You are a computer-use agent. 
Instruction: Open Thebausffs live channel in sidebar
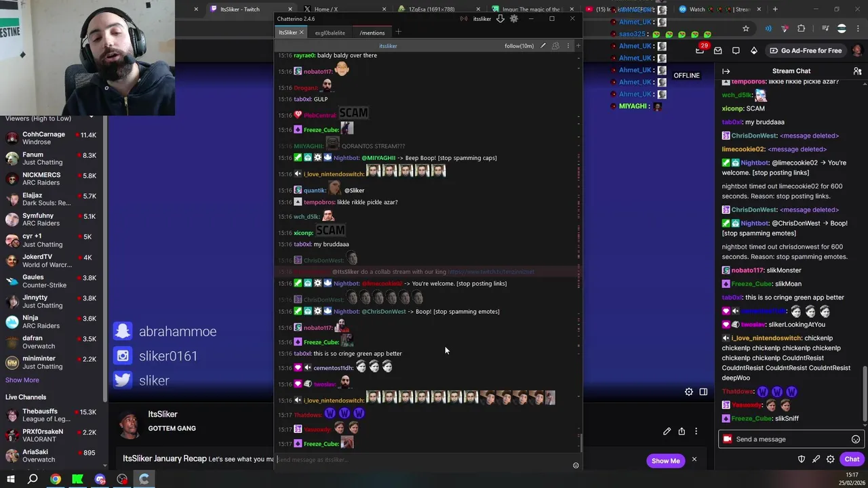pyautogui.click(x=52, y=415)
